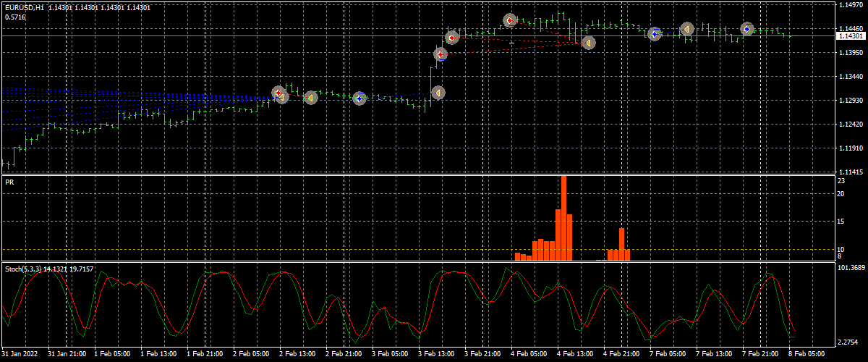Click the topmost red arrow trade marker
This screenshot has width=868, height=362.
[x=510, y=20]
